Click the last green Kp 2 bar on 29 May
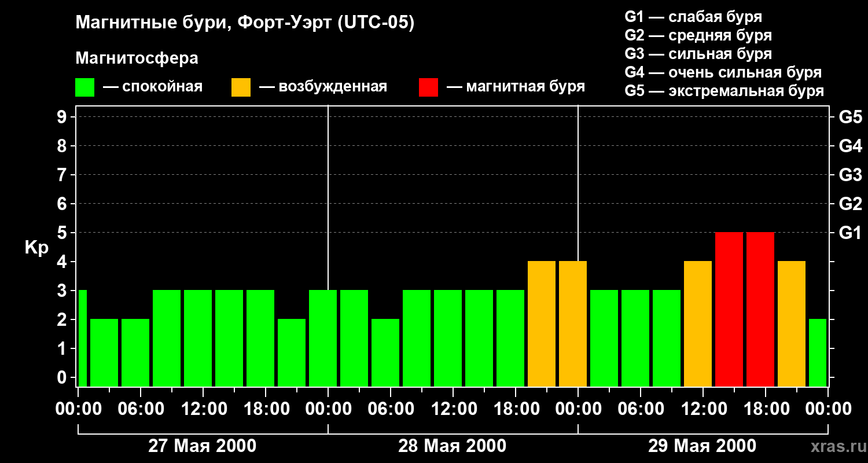The width and height of the screenshot is (868, 463). pyautogui.click(x=818, y=353)
